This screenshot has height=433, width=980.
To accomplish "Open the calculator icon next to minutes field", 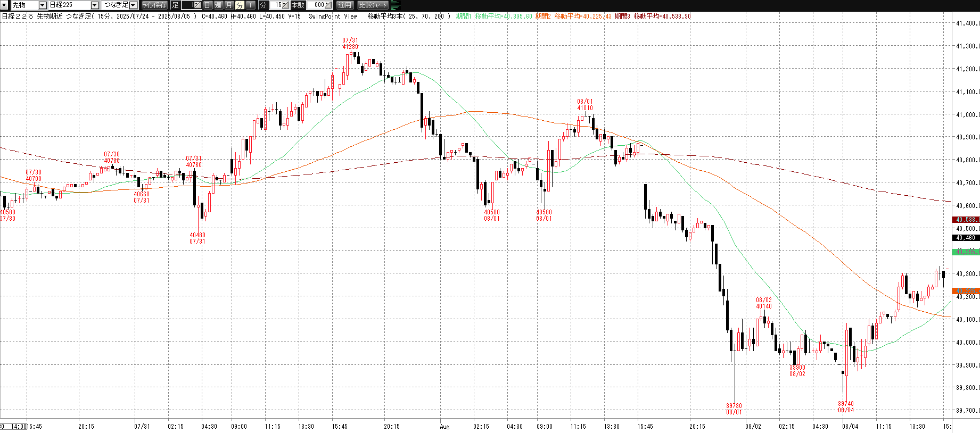I will (x=286, y=5).
